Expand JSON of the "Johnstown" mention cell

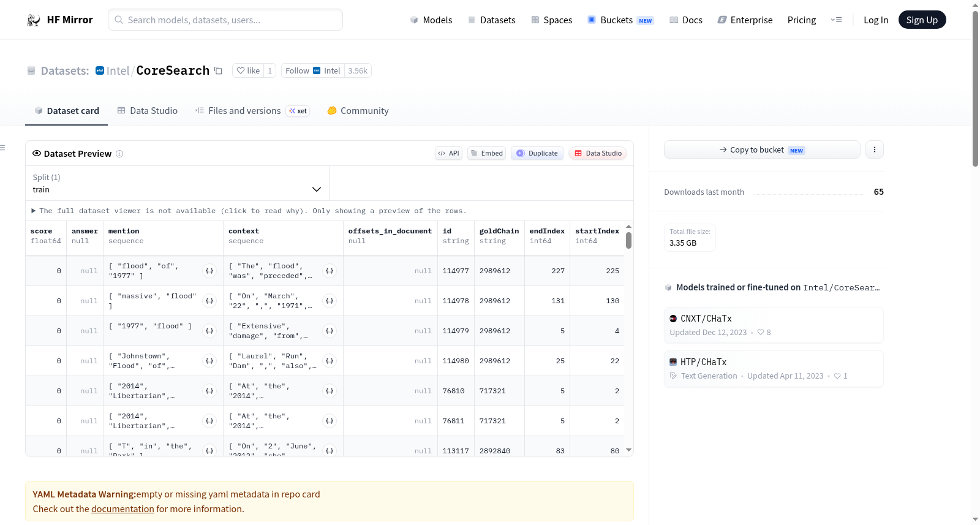tap(209, 361)
